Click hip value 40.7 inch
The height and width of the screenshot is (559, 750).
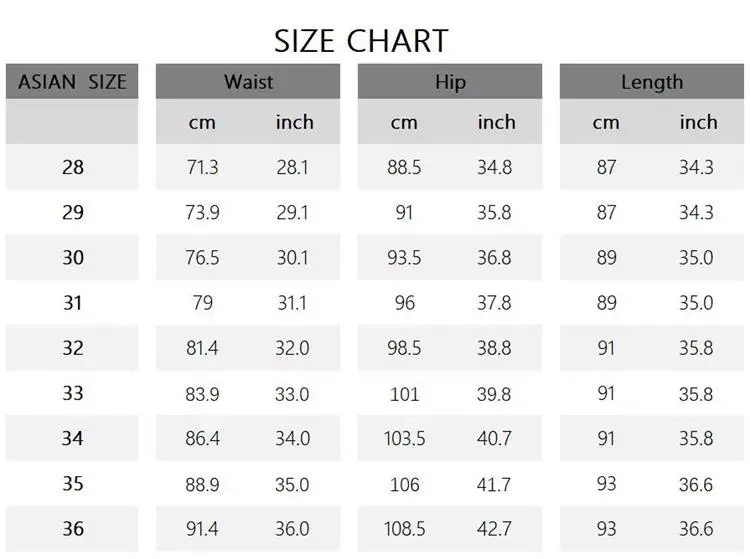click(494, 438)
